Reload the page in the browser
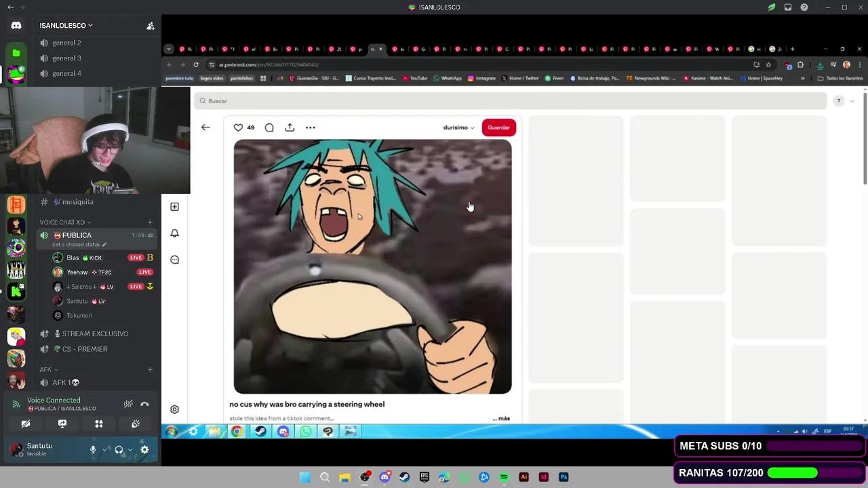Viewport: 868px width, 488px height. tap(196, 64)
